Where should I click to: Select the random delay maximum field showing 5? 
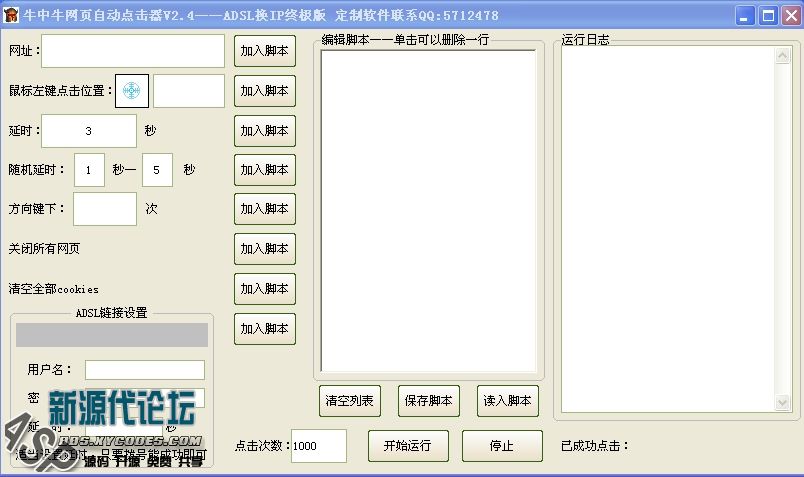(157, 170)
